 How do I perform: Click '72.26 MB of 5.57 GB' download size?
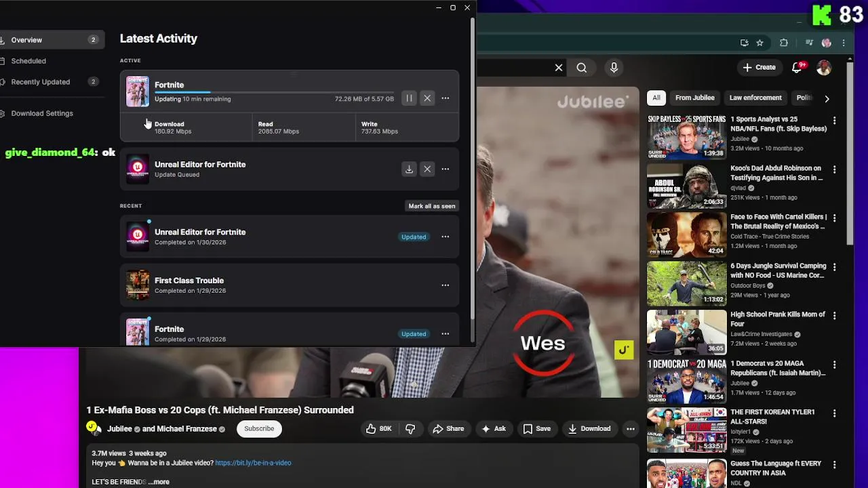tap(364, 99)
